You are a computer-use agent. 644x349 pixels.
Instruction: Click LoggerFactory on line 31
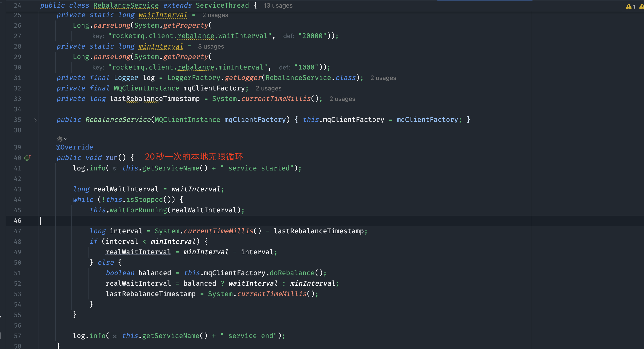194,78
